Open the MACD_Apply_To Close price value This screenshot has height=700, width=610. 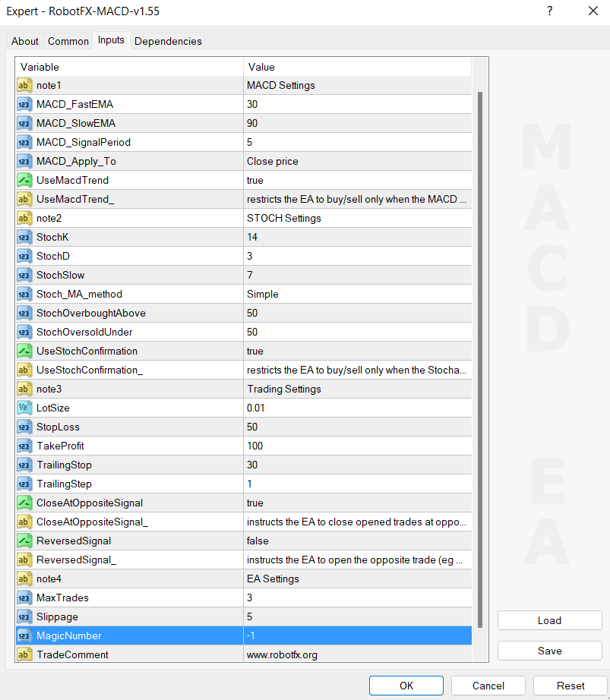pyautogui.click(x=358, y=161)
